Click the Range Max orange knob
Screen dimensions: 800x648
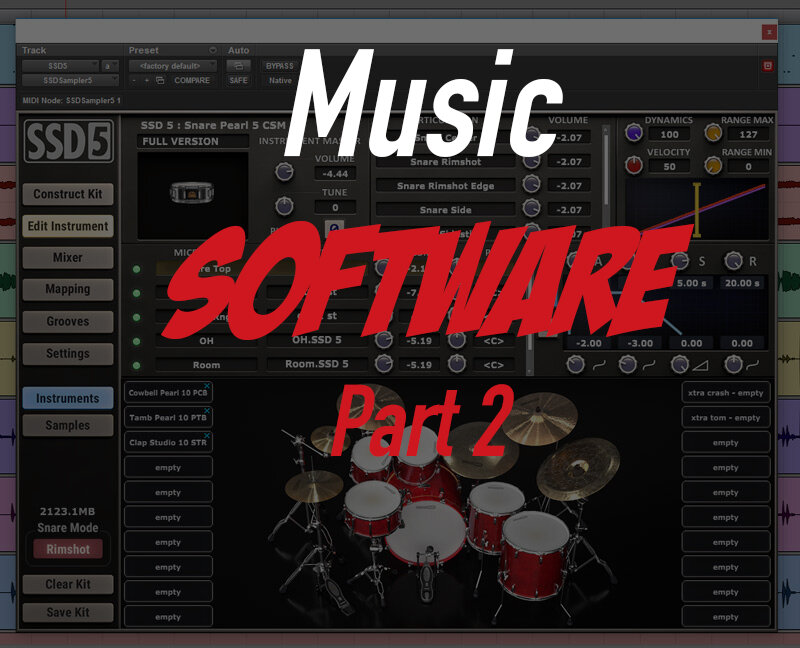[713, 133]
